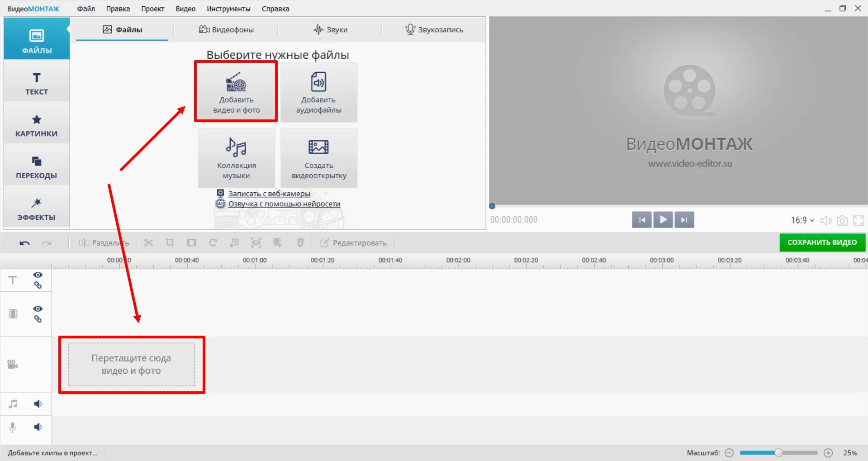Screen dimensions: 868x461
Task: Jump to next frame in player
Action: click(x=684, y=220)
